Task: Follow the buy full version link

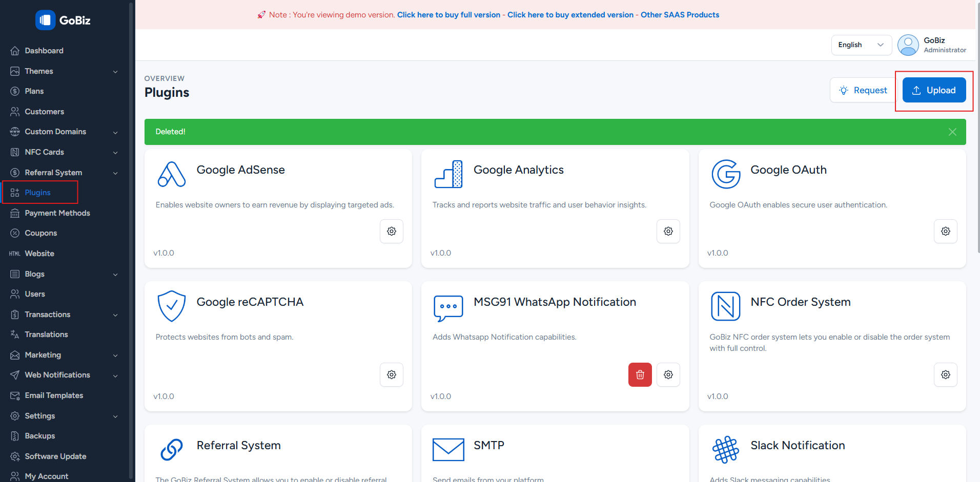Action: (x=448, y=15)
